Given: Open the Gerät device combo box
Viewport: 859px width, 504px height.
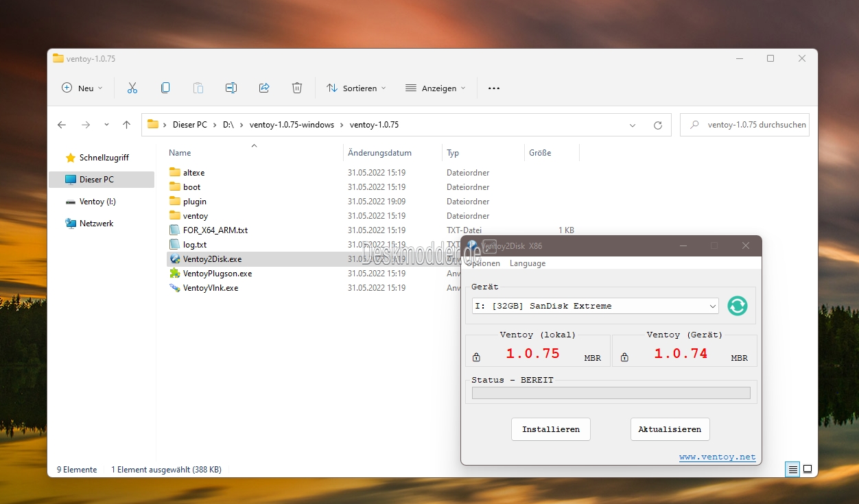Looking at the screenshot, I should (596, 306).
